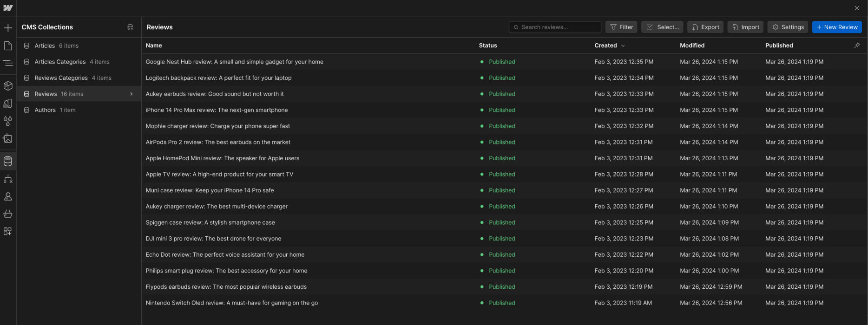This screenshot has height=325, width=868.
Task: Open Mophie charger review item
Action: click(x=217, y=126)
